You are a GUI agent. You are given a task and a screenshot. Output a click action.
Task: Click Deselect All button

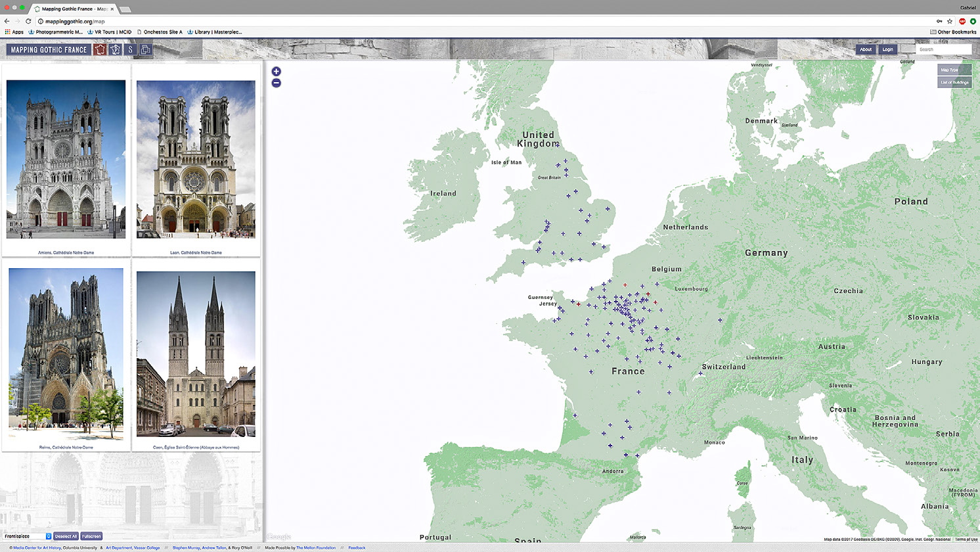click(x=66, y=536)
